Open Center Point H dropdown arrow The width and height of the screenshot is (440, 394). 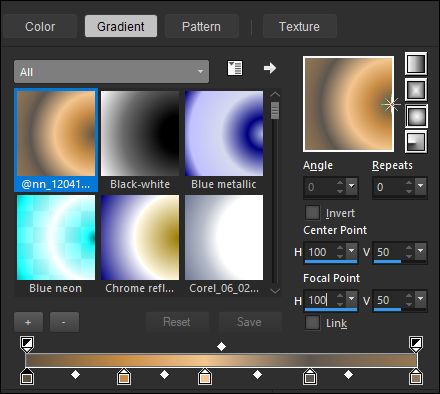coord(352,251)
